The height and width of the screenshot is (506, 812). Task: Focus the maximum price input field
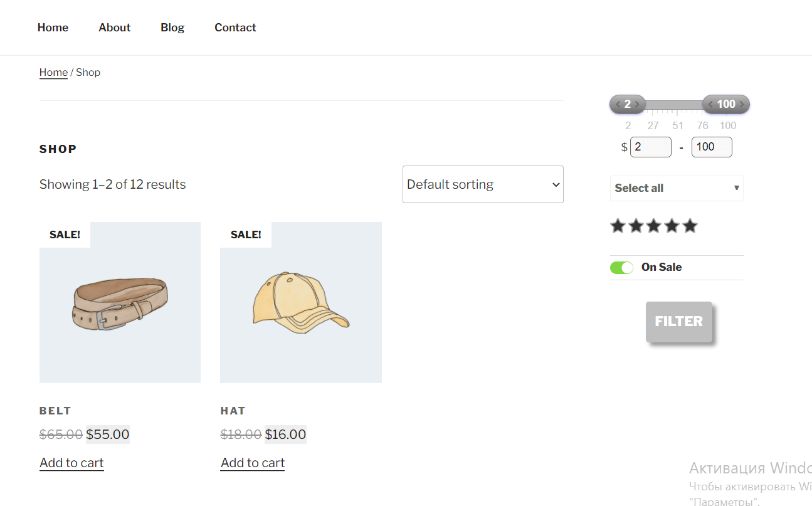point(712,147)
